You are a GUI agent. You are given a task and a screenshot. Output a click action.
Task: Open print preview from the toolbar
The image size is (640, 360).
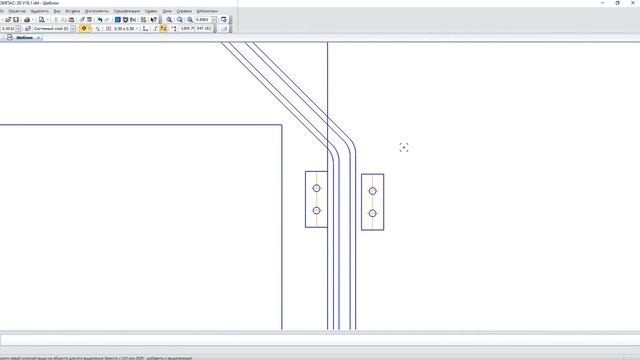tap(41, 20)
